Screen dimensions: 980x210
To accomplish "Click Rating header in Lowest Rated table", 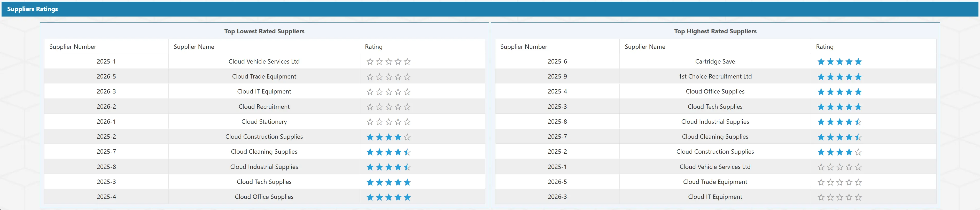I will pyautogui.click(x=374, y=46).
